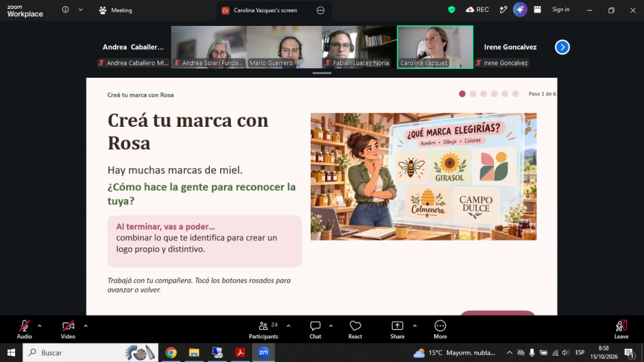Open screen share options ellipsis icon
644x362 pixels.
pyautogui.click(x=320, y=10)
